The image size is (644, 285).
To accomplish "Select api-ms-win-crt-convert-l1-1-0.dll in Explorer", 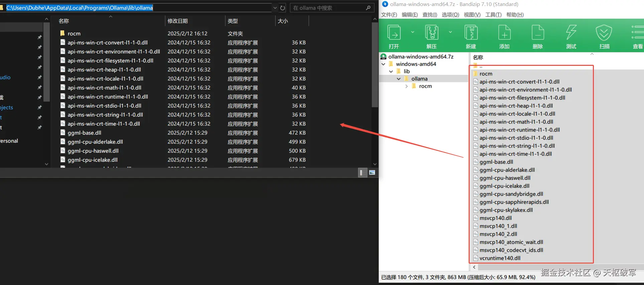I will click(x=108, y=42).
